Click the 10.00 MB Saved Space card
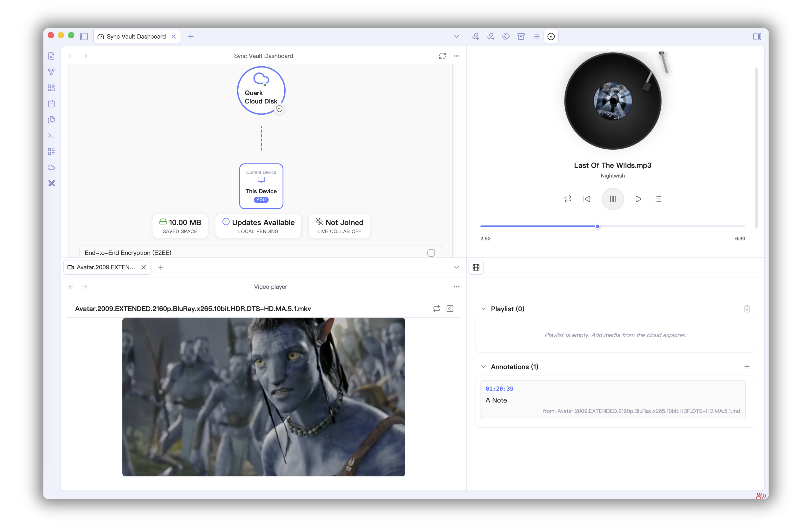Image resolution: width=812 pixels, height=527 pixels. 180,226
